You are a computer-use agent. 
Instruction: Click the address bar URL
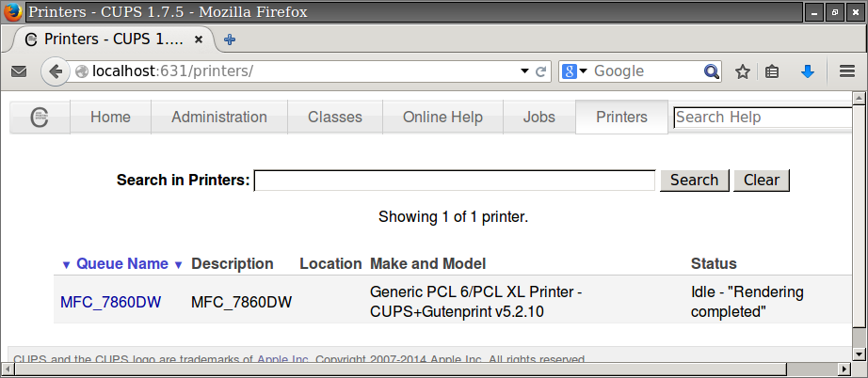click(x=172, y=71)
